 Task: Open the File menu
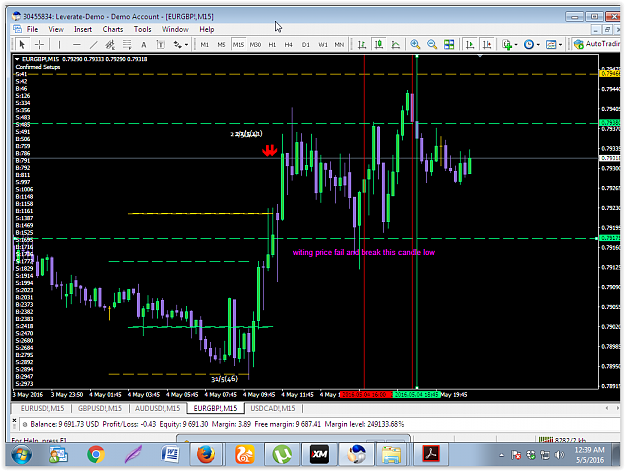tap(32, 29)
